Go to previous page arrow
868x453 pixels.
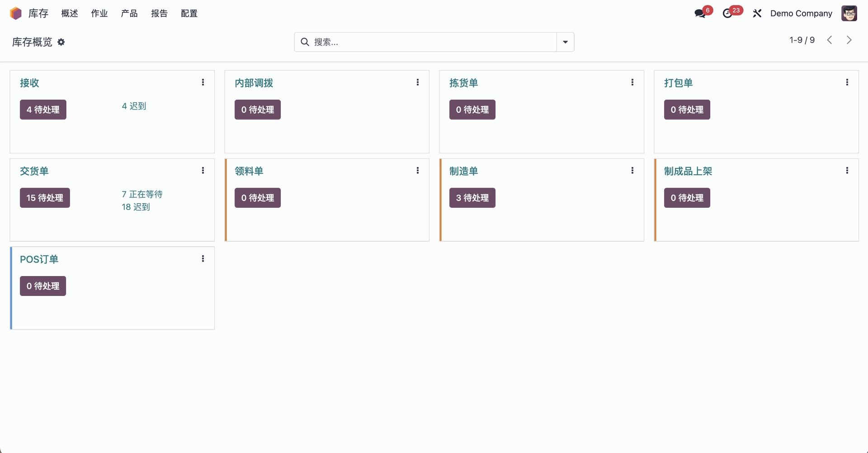tap(830, 40)
